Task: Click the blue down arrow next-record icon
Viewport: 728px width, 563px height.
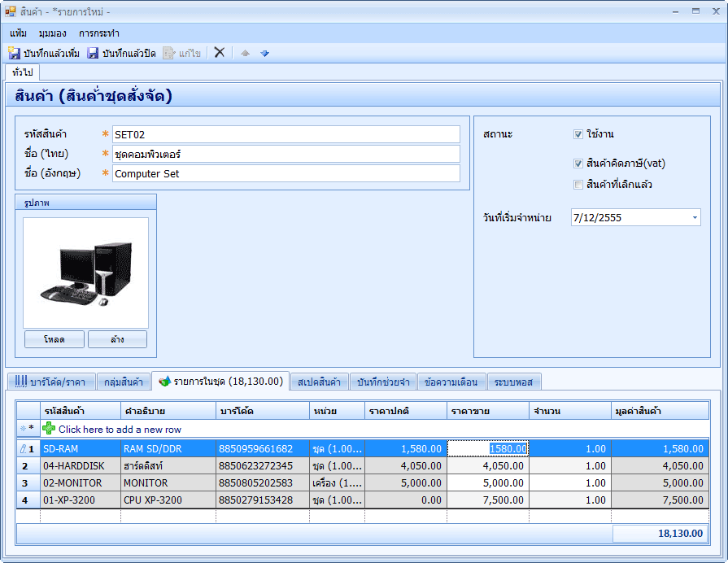Action: coord(264,53)
